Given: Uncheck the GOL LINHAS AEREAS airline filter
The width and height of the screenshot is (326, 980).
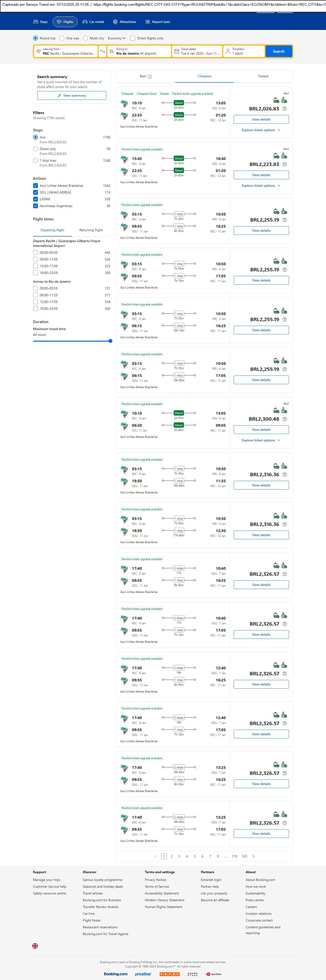Looking at the screenshot, I should pos(35,193).
